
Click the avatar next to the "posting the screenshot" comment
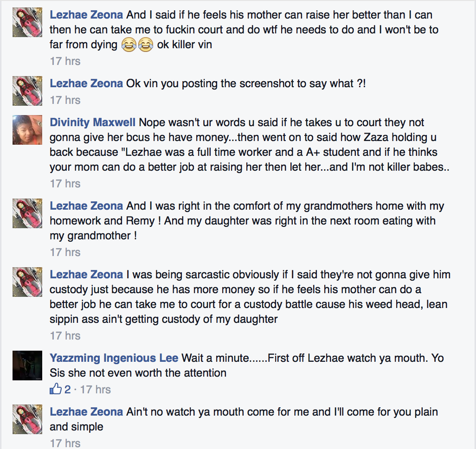point(27,91)
